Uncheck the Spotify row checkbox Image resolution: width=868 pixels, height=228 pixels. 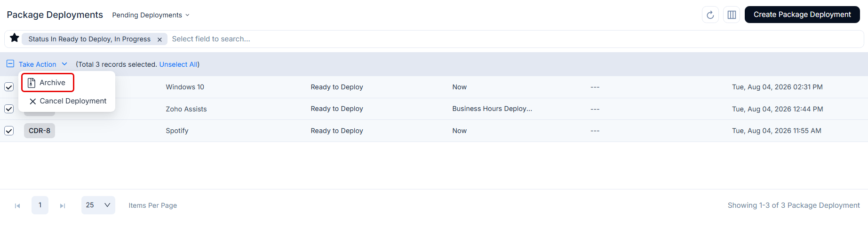(x=9, y=131)
